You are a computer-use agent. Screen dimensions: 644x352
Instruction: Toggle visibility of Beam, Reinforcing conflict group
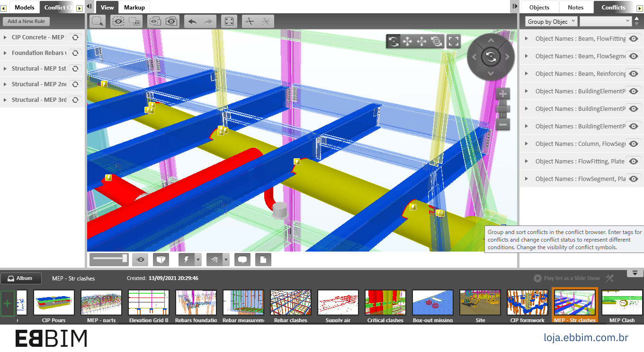click(634, 74)
